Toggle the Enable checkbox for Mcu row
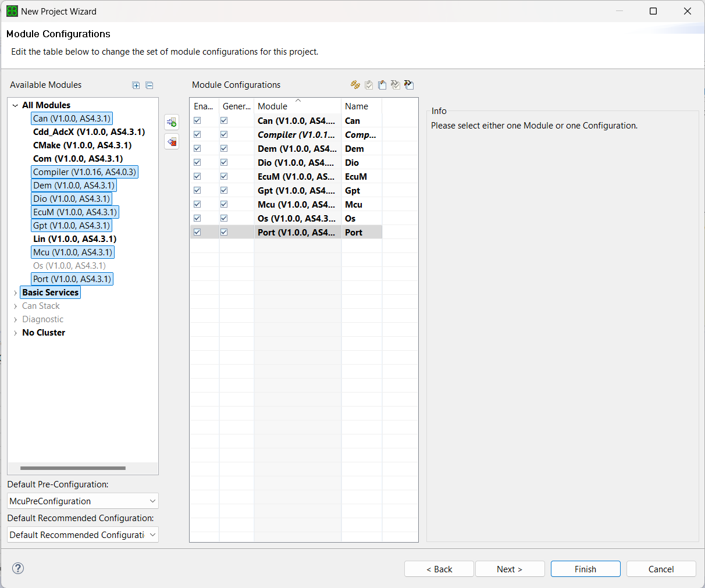 tap(197, 204)
